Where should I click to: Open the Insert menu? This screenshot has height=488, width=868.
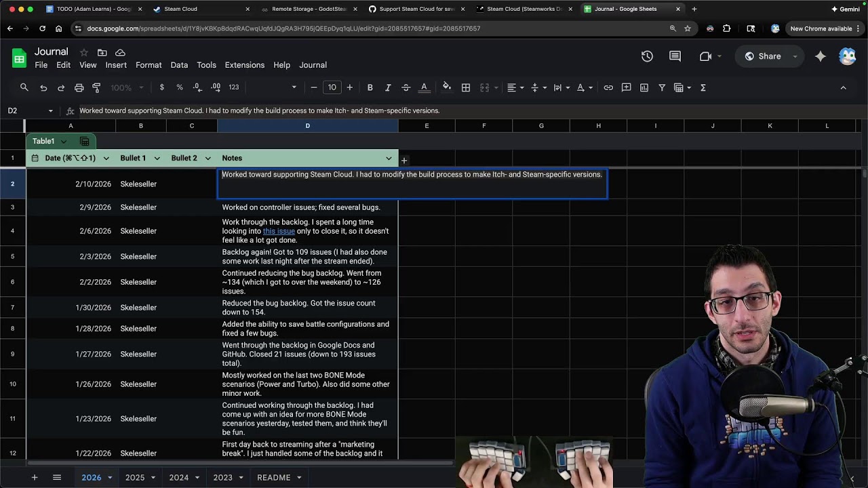116,65
